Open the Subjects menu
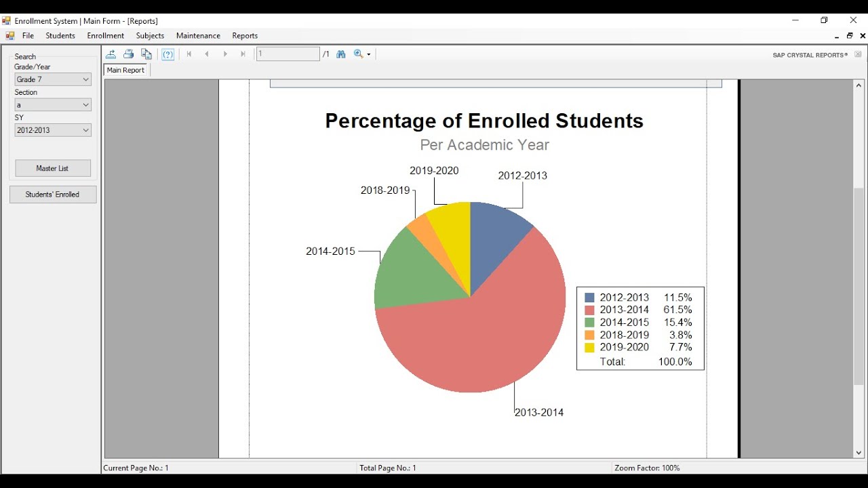Screen dimensions: 868x488 point(150,36)
